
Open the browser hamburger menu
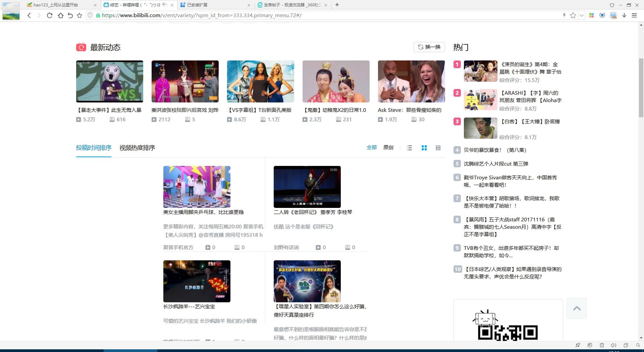tap(634, 15)
